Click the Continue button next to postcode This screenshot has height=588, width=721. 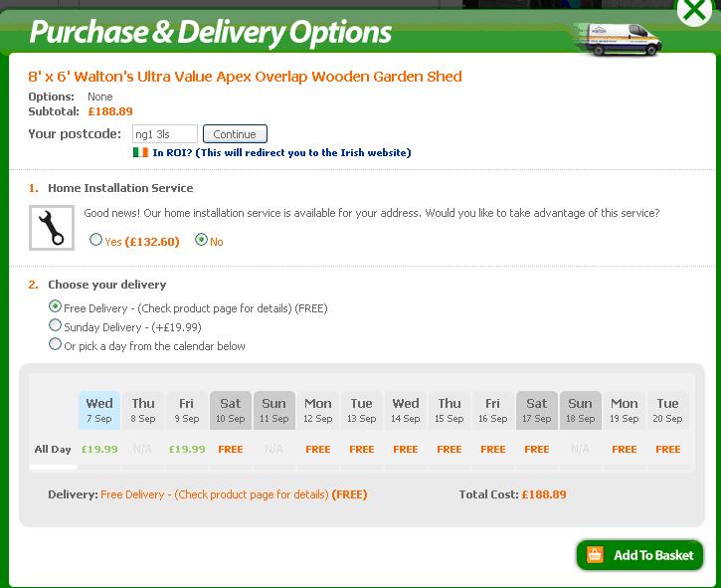pos(235,134)
